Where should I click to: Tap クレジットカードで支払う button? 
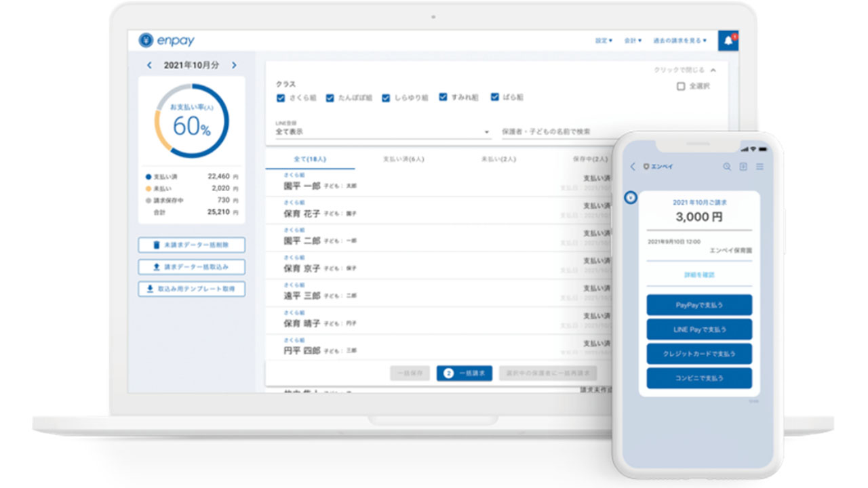click(699, 354)
